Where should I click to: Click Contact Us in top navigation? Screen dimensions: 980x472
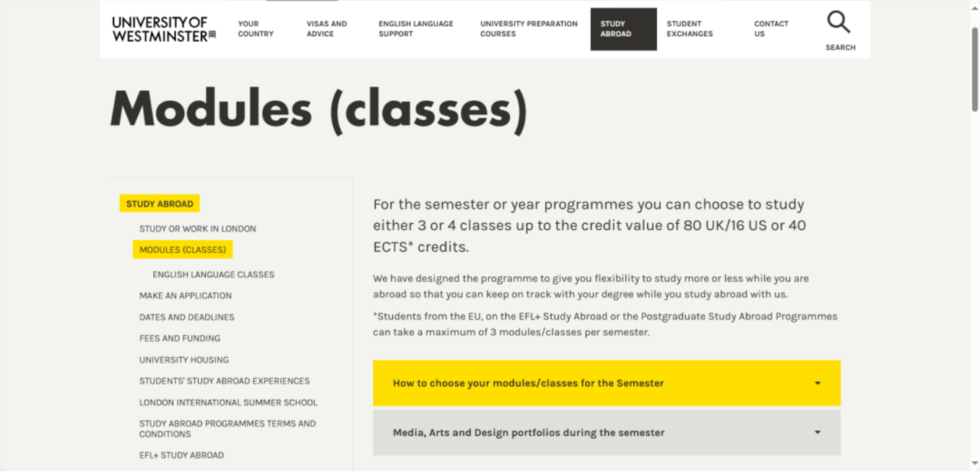[771, 29]
